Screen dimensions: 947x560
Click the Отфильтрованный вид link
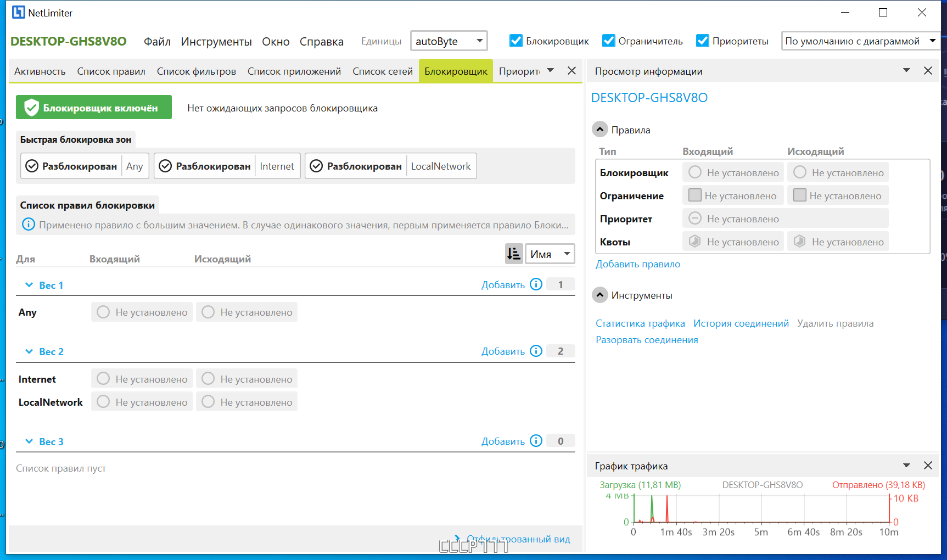coord(518,539)
